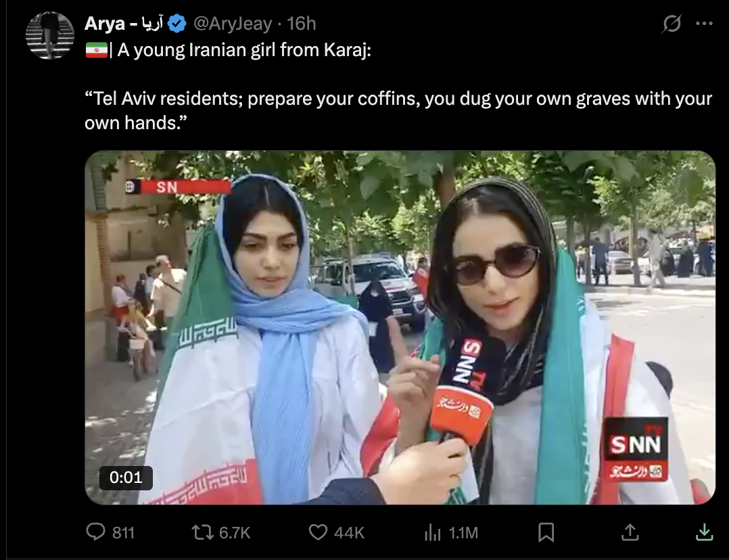Click the @AryJeay handle

[233, 23]
